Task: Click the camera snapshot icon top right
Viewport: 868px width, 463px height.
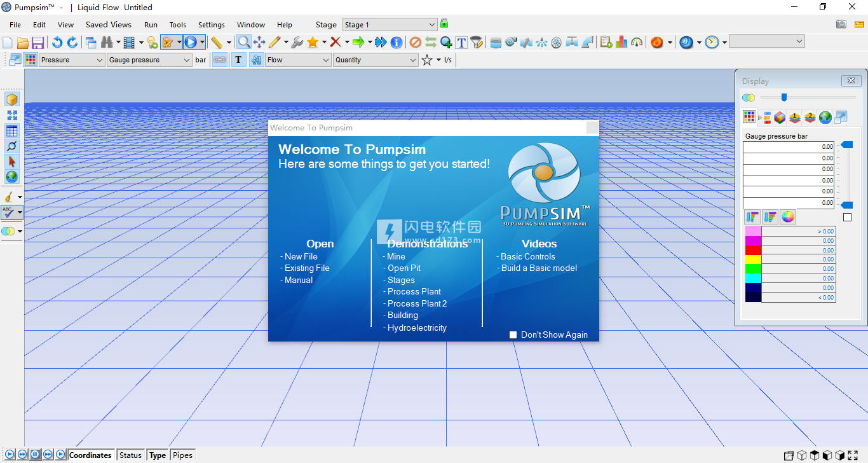Action: 841,24
